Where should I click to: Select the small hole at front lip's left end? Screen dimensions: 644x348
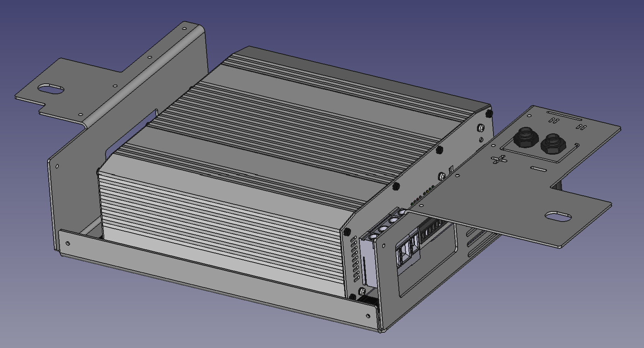[x=67, y=243]
